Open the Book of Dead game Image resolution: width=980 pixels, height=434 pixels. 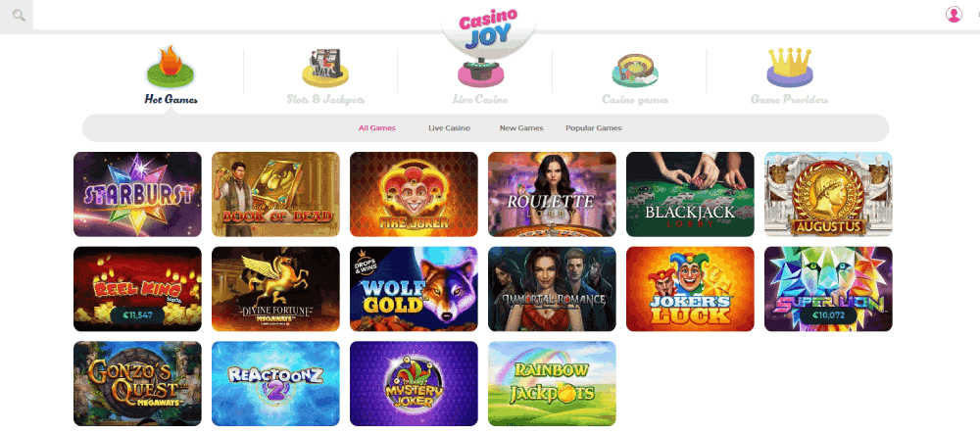(275, 194)
